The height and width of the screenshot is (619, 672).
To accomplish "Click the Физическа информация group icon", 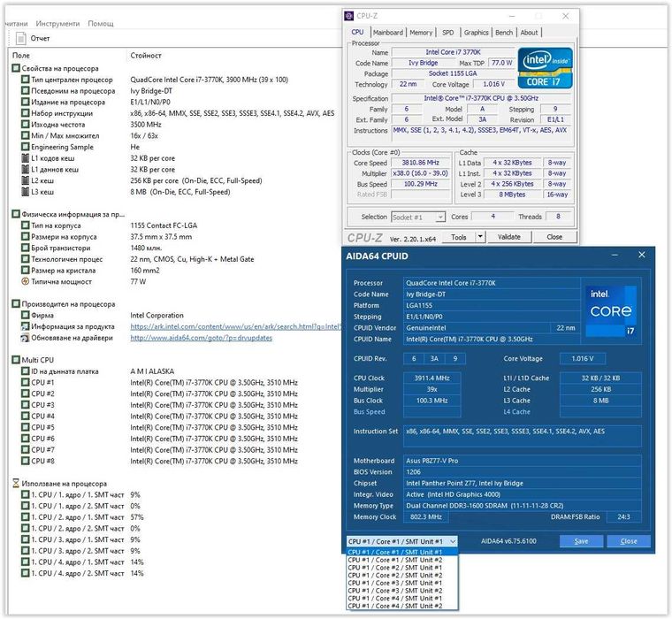I will (x=16, y=214).
